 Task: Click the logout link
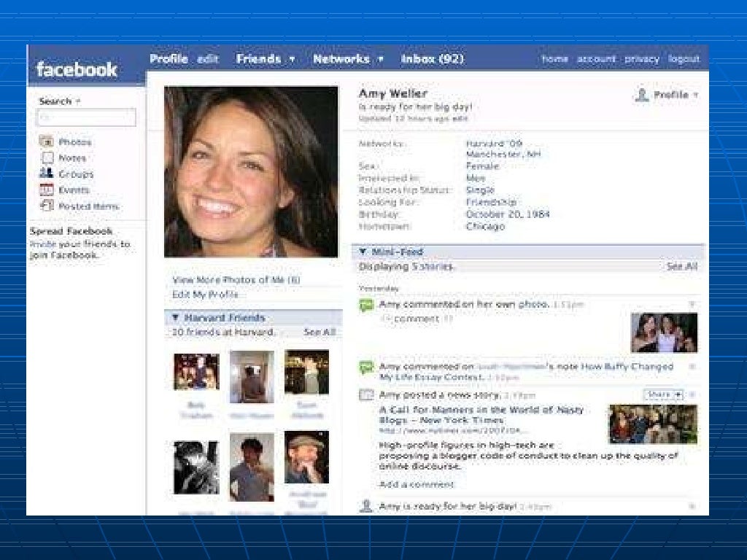pyautogui.click(x=684, y=59)
